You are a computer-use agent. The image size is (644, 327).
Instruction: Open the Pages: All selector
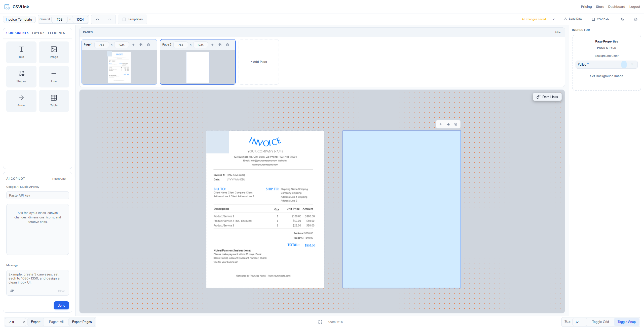(x=56, y=322)
